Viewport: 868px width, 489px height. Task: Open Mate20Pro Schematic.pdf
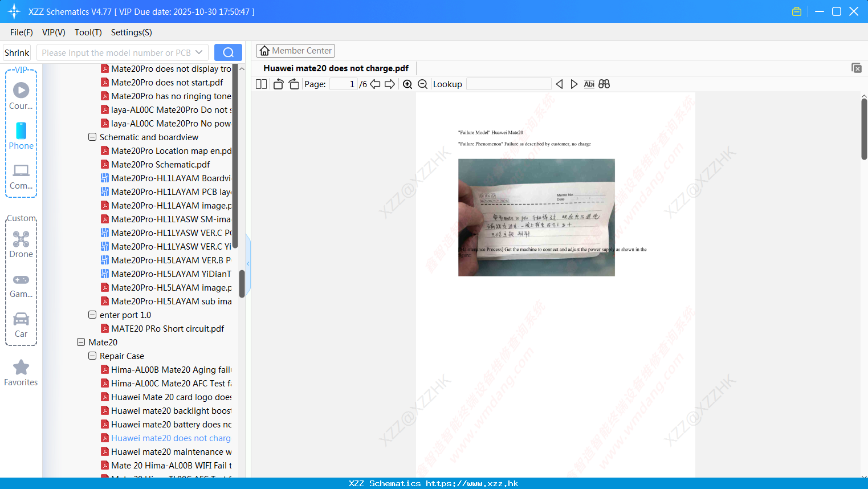tap(160, 164)
